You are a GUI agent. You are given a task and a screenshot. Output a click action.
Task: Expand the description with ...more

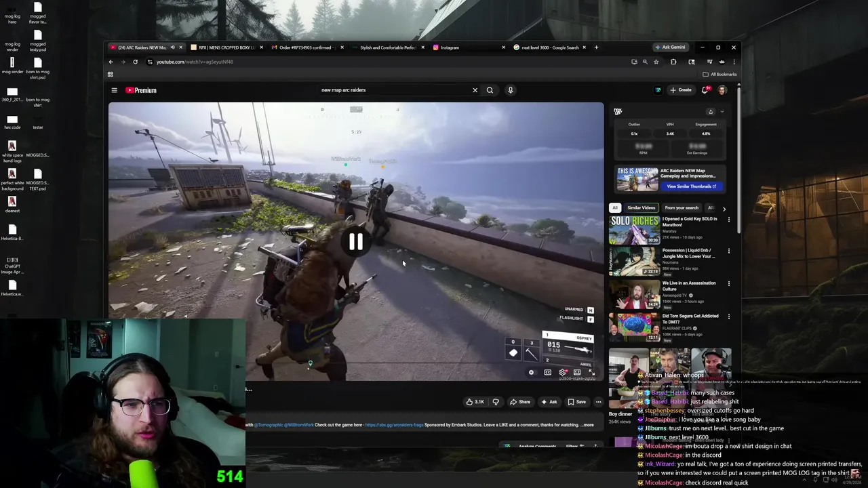[x=587, y=425]
